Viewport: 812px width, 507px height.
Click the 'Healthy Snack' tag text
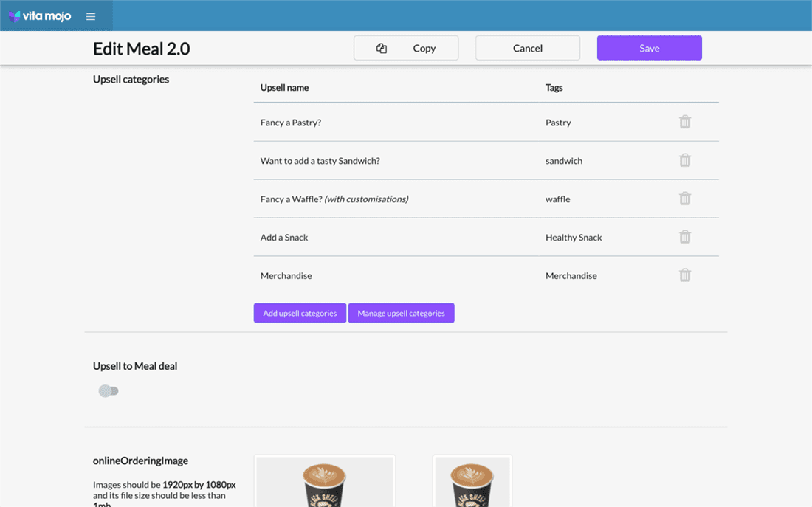coord(574,238)
